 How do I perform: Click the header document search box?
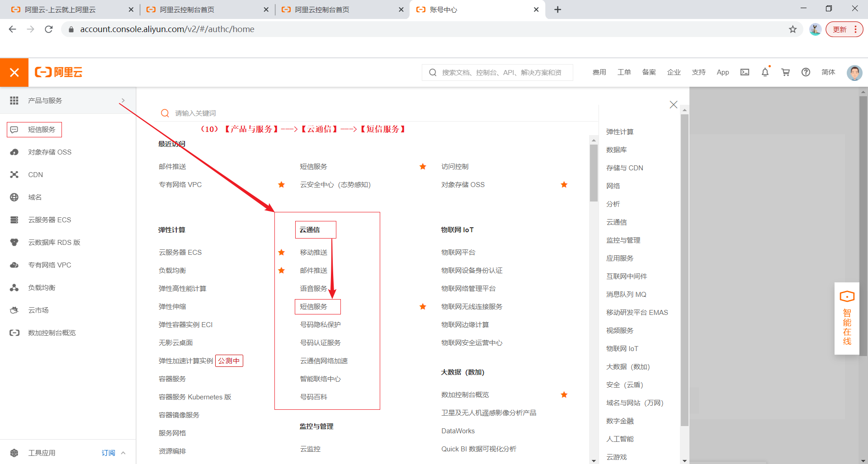pos(497,72)
